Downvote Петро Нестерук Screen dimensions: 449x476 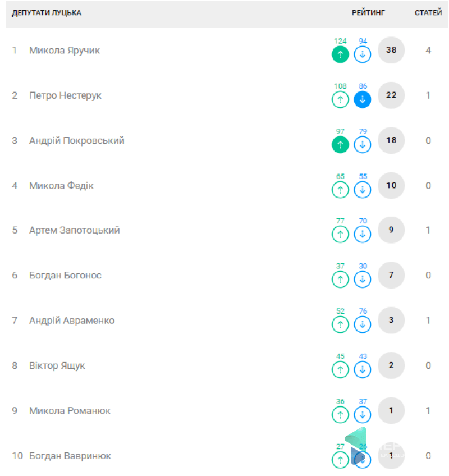click(x=363, y=99)
